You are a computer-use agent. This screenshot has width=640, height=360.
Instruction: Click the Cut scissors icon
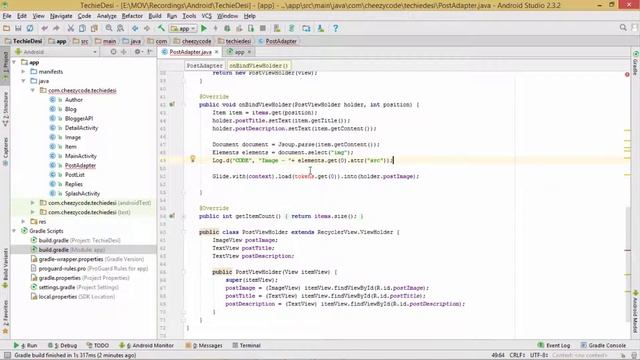(x=71, y=28)
